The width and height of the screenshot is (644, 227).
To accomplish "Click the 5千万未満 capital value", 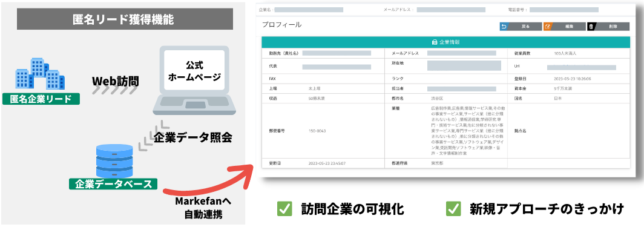I will (563, 88).
